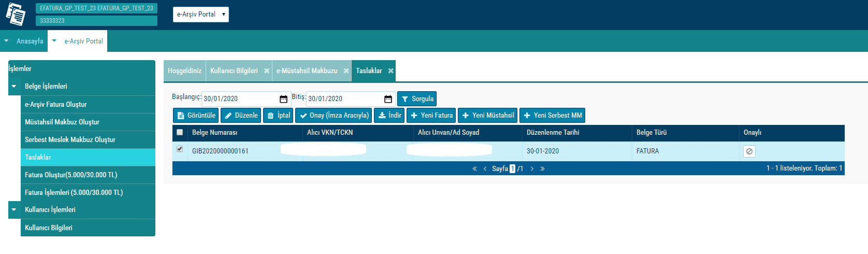Click the Başlangıç date input field

[x=239, y=99]
